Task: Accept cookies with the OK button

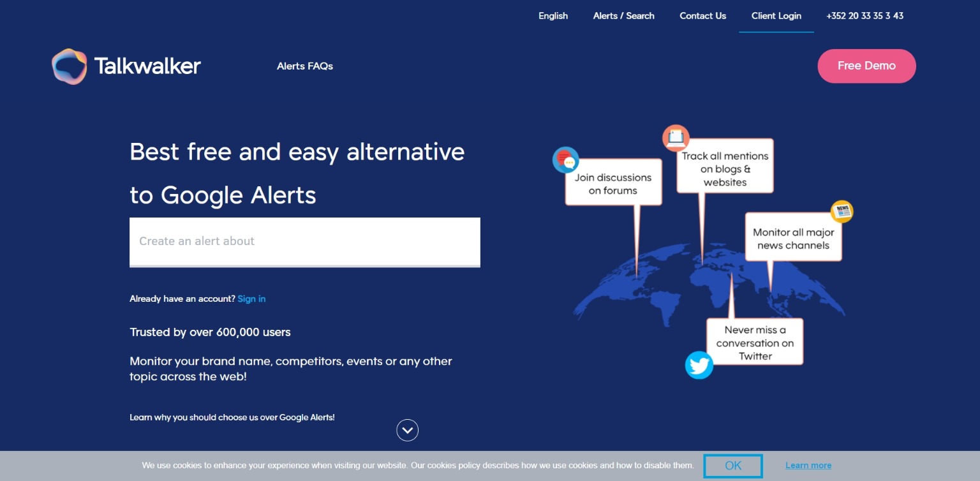Action: point(733,466)
